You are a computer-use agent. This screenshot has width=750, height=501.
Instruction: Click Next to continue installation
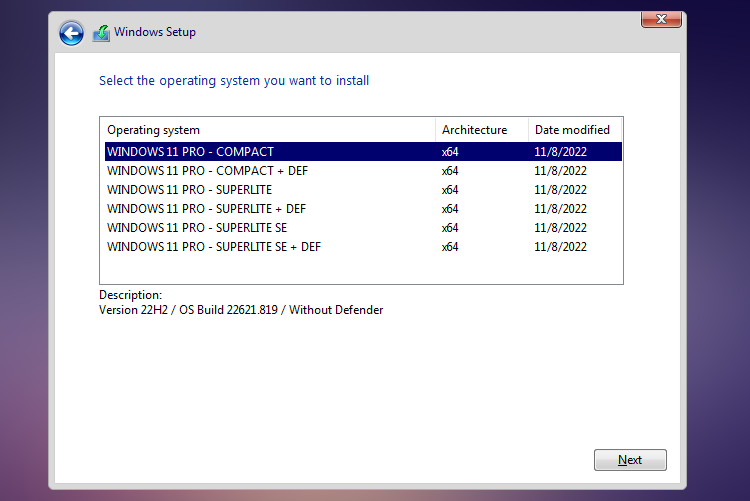coord(630,460)
